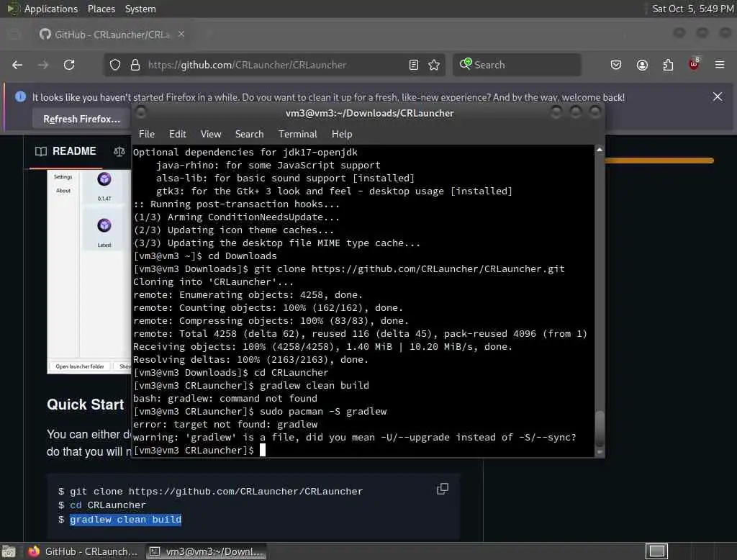Open the README tab on GitHub
Image resolution: width=737 pixels, height=560 pixels.
65,151
